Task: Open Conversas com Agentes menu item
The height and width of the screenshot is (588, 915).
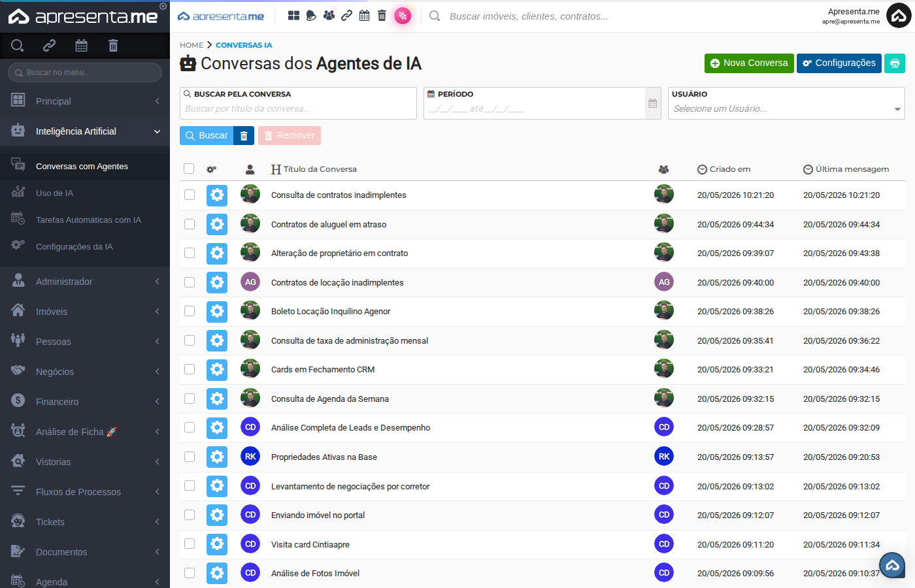Action: pos(85,167)
